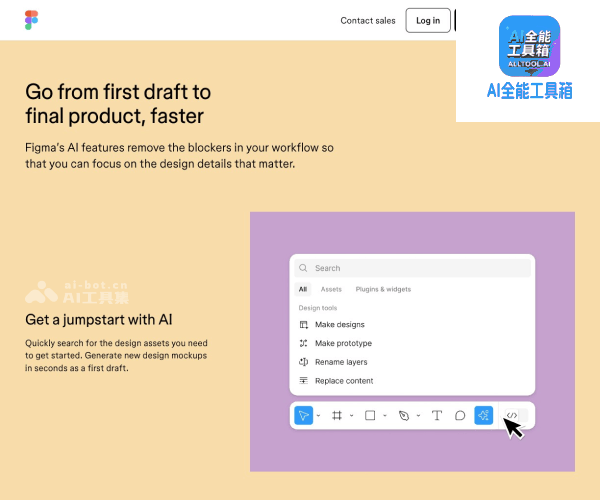The width and height of the screenshot is (600, 500).
Task: Click the Make prototype icon
Action: point(303,343)
